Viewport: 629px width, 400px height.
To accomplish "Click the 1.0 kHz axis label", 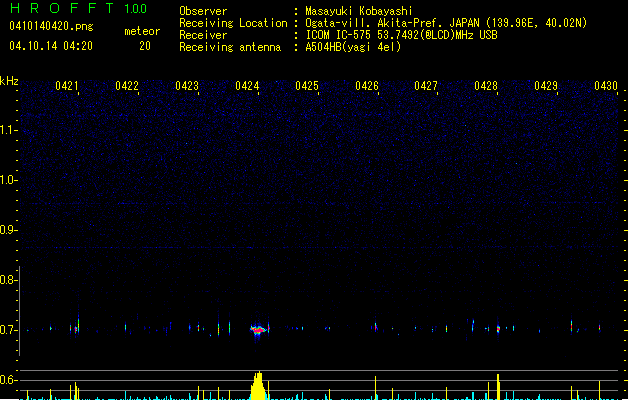I will pyautogui.click(x=8, y=180).
